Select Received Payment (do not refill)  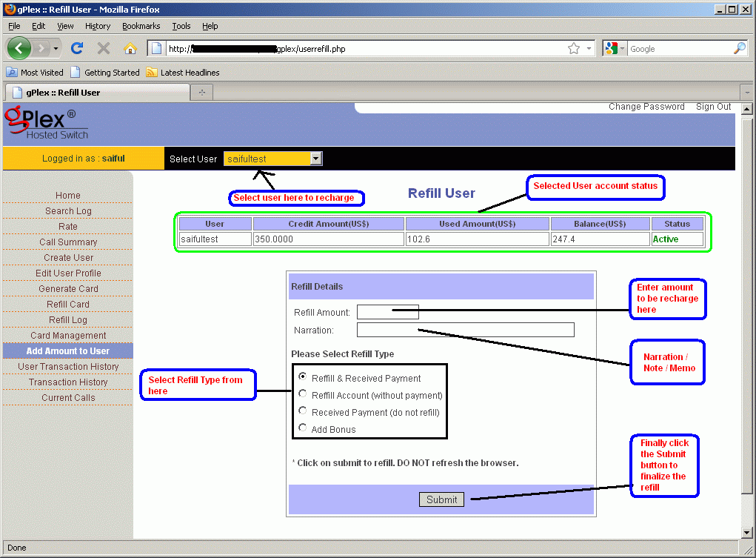pyautogui.click(x=302, y=411)
